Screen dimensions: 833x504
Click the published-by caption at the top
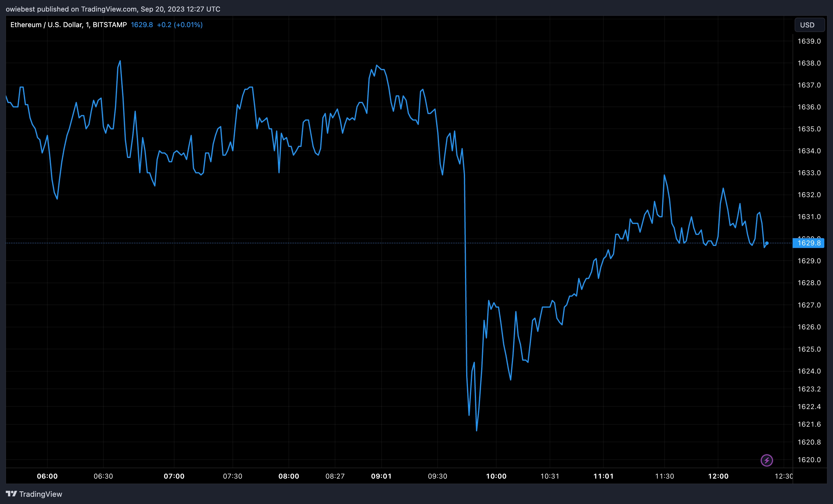pos(113,9)
